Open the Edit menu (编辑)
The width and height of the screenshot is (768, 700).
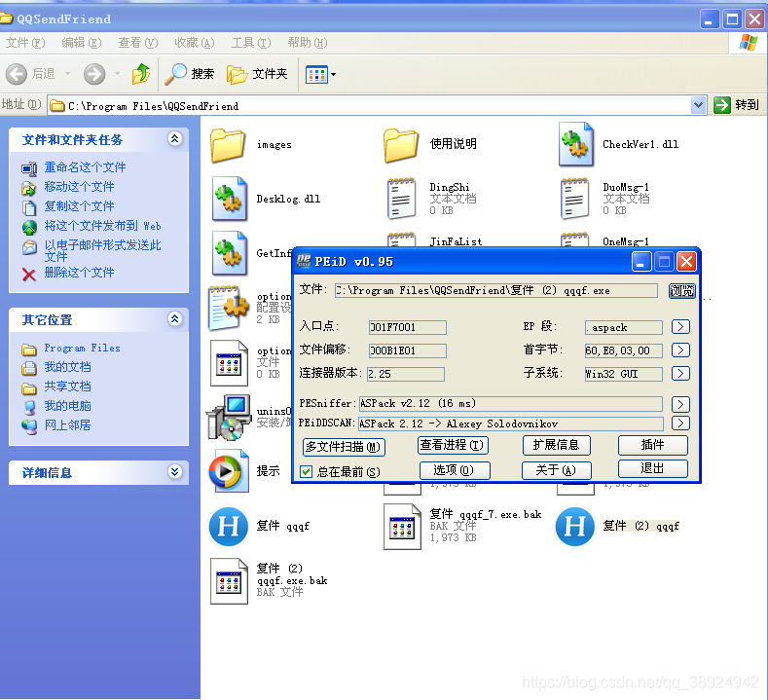click(x=82, y=43)
